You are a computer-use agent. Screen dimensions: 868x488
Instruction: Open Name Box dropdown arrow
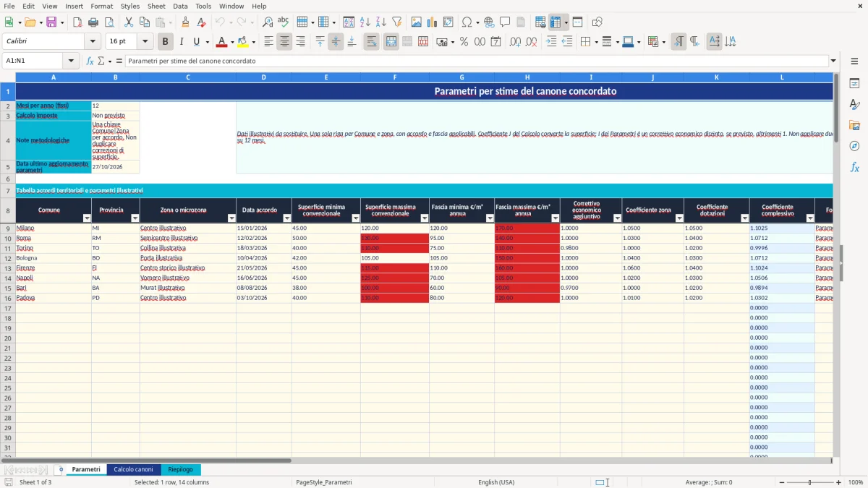click(x=71, y=61)
